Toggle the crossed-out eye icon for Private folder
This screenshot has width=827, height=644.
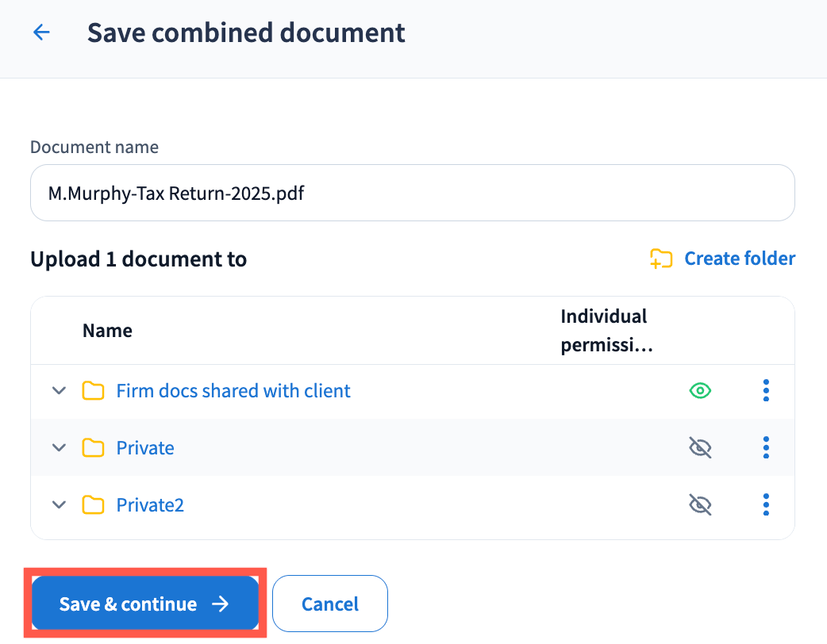click(x=700, y=448)
